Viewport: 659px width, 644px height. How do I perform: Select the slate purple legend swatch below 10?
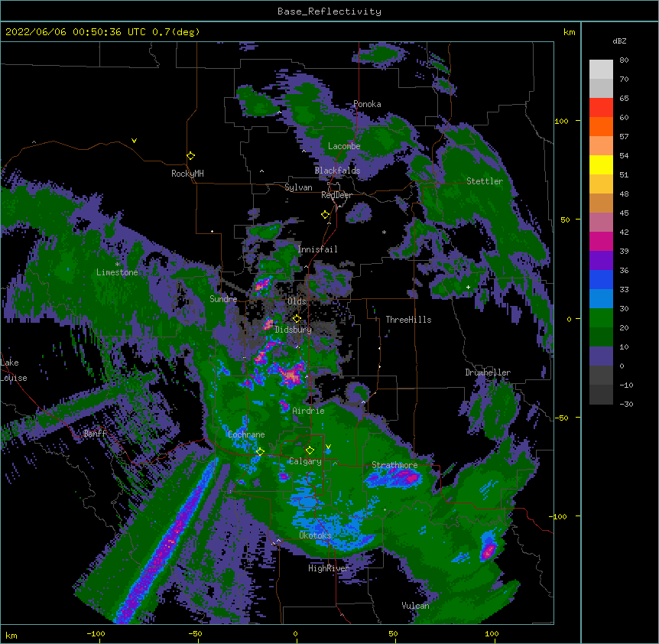[601, 356]
